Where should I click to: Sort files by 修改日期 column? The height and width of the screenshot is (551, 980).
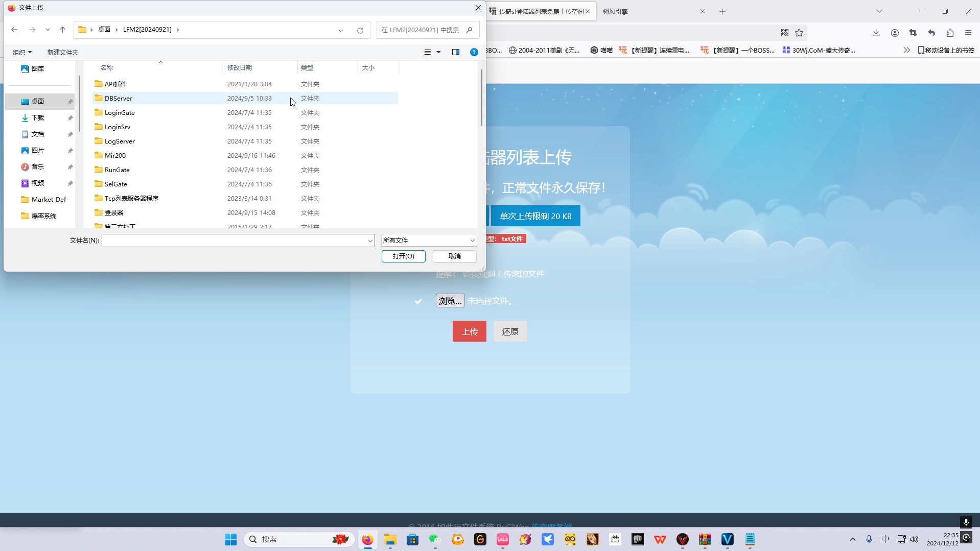240,67
